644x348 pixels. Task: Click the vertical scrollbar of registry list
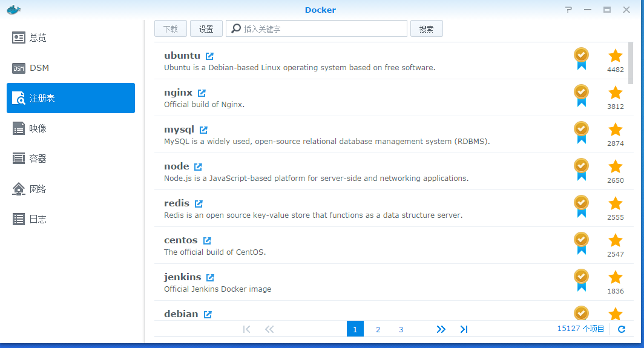(x=631, y=64)
